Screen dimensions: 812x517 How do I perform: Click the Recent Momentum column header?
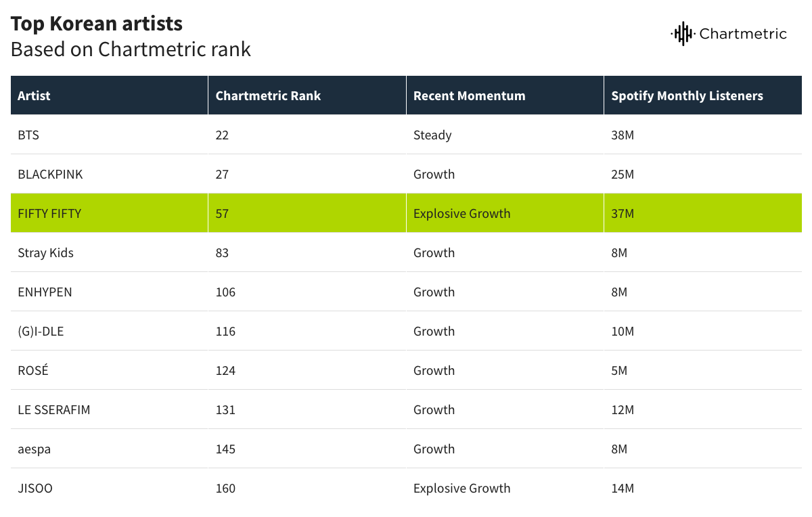point(469,95)
